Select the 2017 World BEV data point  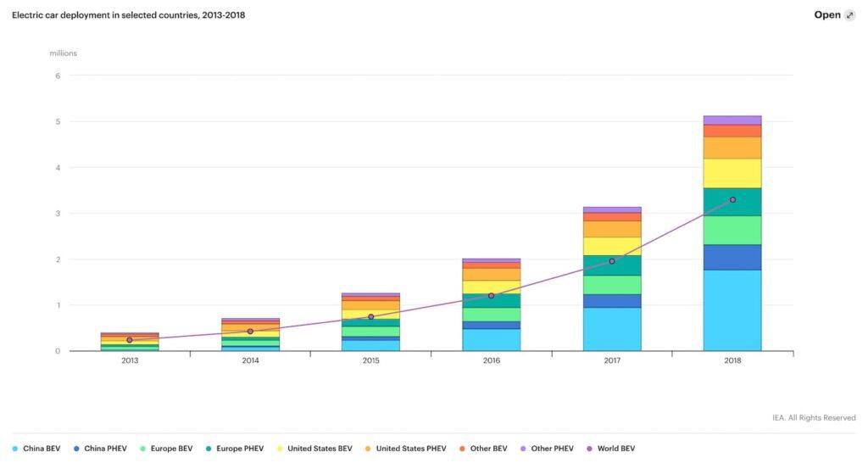(x=612, y=261)
